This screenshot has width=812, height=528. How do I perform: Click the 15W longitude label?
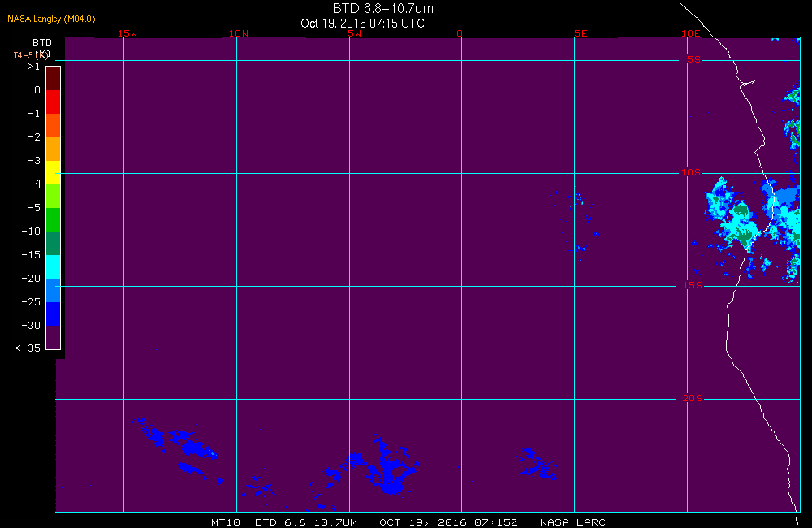click(127, 33)
